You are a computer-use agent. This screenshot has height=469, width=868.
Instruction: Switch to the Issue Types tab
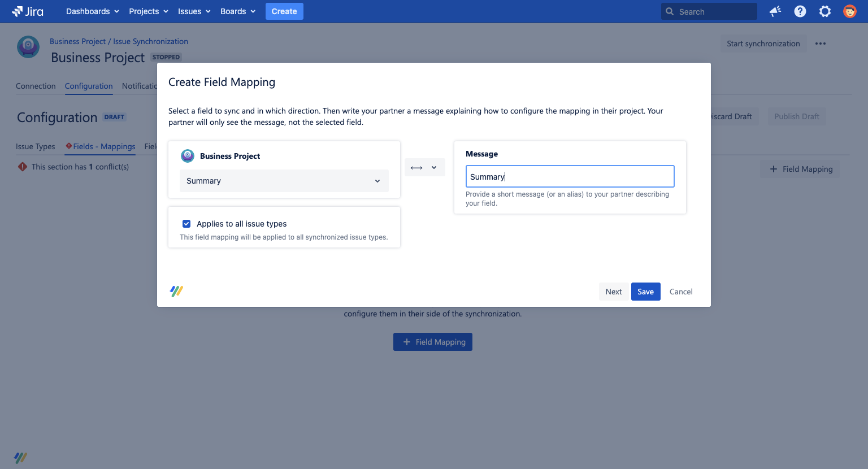[36, 146]
